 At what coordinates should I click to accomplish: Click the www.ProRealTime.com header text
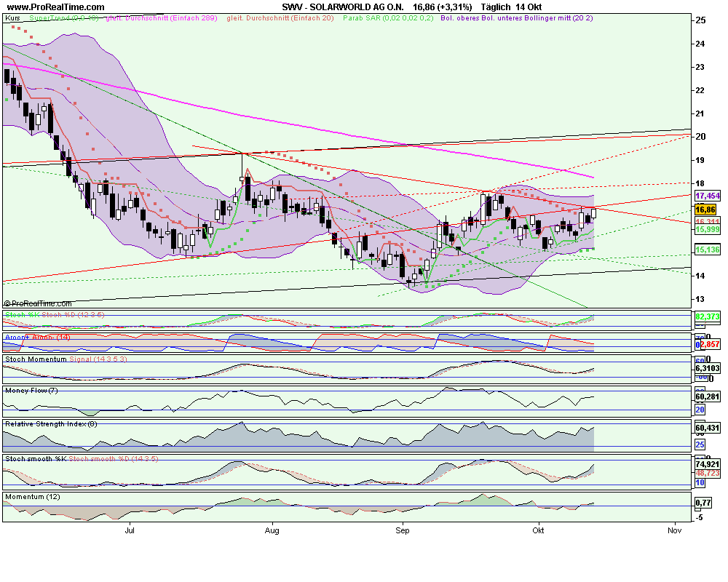(x=56, y=7)
